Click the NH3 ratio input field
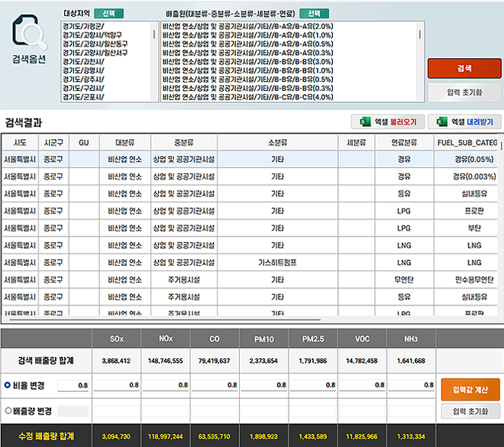The image size is (504, 447). (x=412, y=385)
